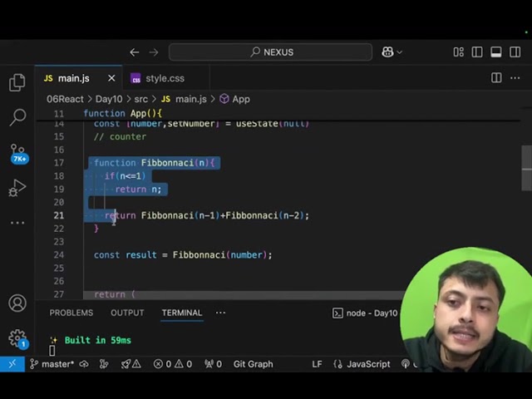Select the node - Day10 terminal entry

coord(365,313)
